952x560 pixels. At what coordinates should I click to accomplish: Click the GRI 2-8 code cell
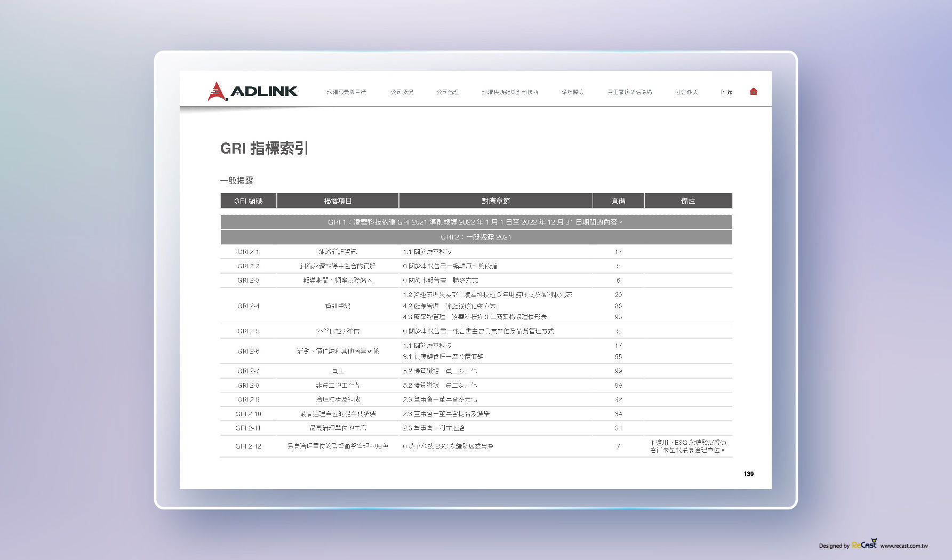249,386
